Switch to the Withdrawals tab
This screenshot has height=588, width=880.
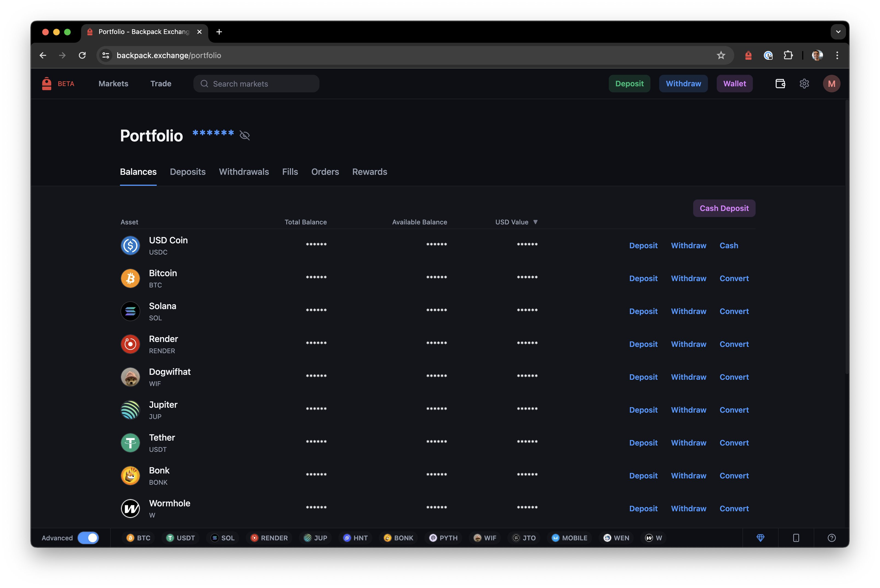tap(244, 172)
